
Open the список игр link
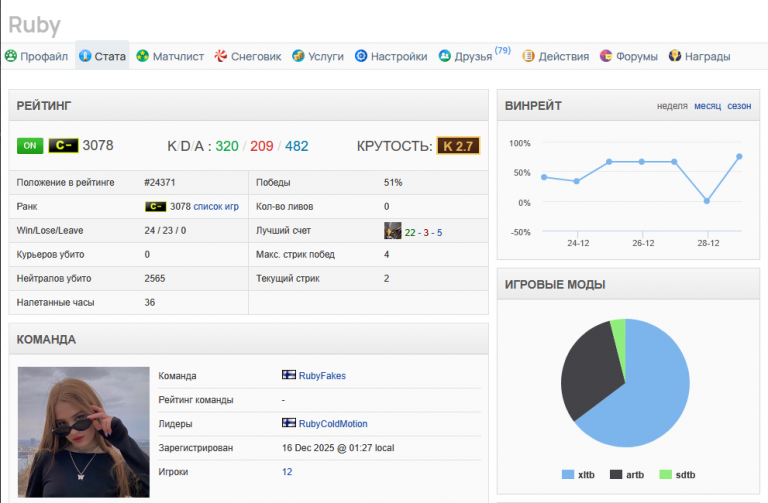[216, 207]
